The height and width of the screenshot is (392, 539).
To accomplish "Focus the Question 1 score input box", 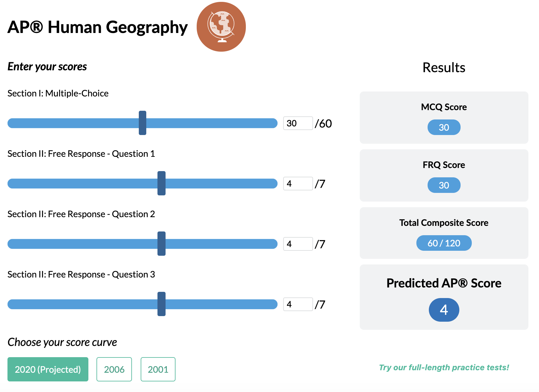I will pos(298,184).
